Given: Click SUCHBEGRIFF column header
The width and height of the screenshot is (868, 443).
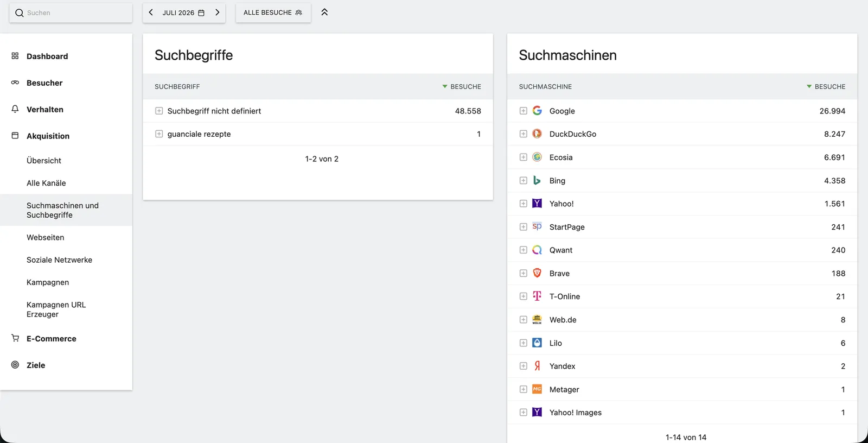Looking at the screenshot, I should pyautogui.click(x=177, y=86).
